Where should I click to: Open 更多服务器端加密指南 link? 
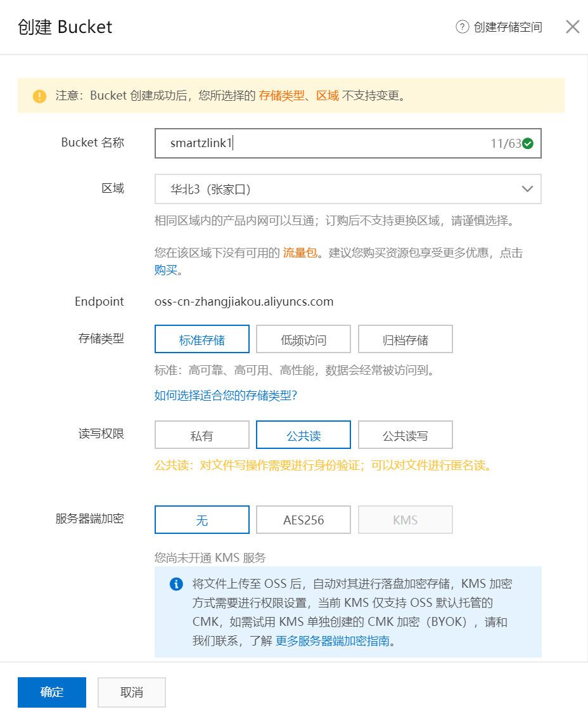333,641
